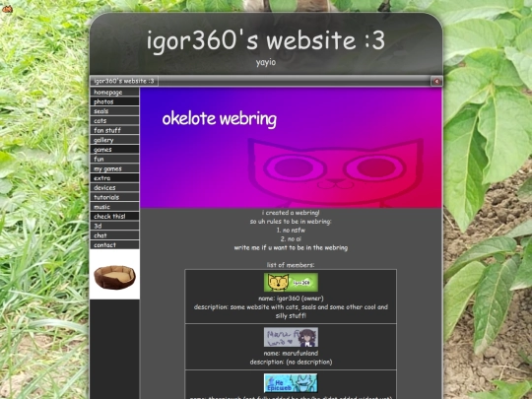Open the homepage menu item

pos(114,92)
